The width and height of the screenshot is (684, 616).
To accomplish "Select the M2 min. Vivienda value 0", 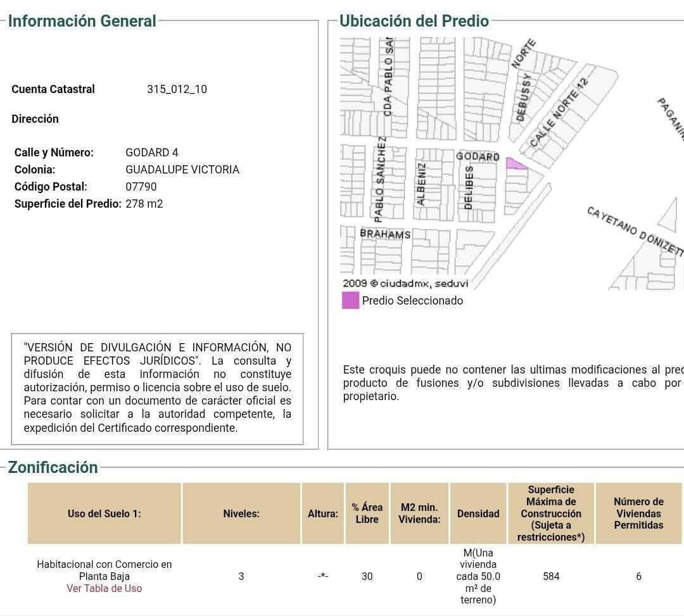I will 419,576.
